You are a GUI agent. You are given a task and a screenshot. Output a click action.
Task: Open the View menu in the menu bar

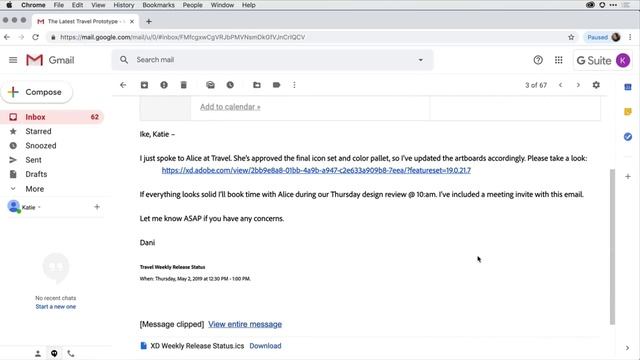coord(98,5)
